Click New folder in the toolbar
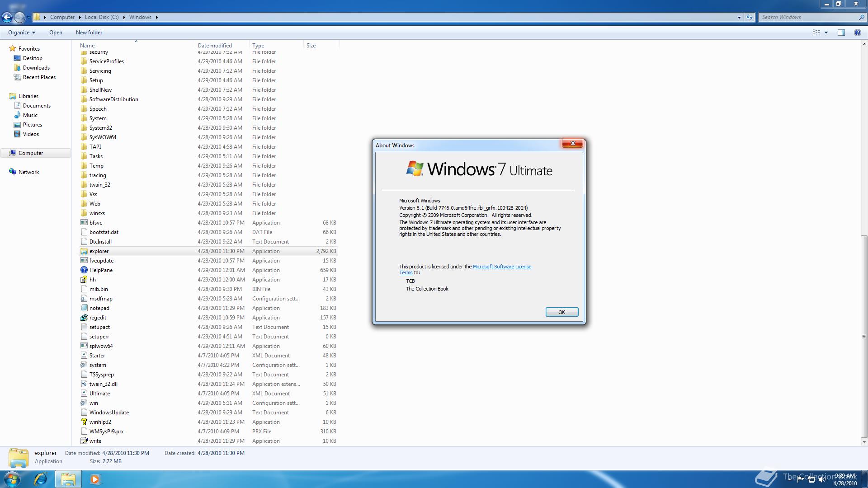This screenshot has width=868, height=488. [89, 33]
